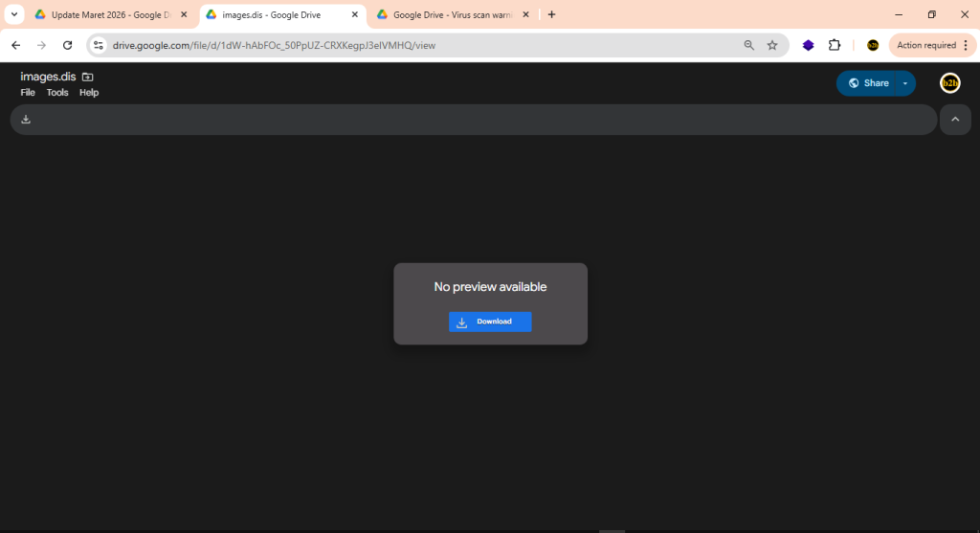This screenshot has height=533, width=980.
Task: Go back to previous page
Action: [15, 45]
